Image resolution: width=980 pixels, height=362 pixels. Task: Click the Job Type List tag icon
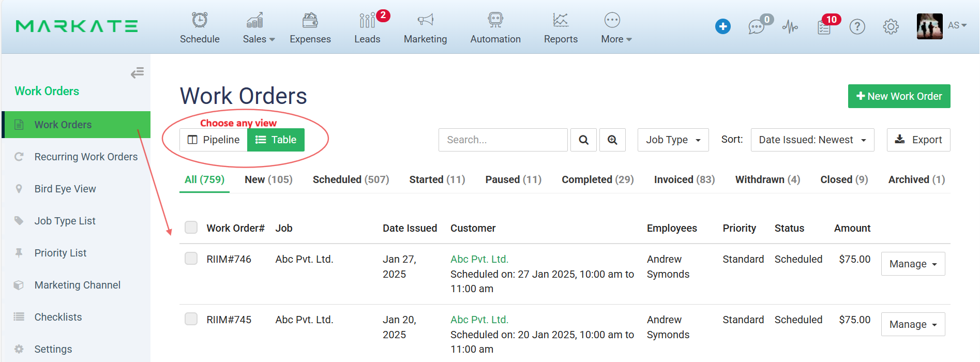pos(19,221)
